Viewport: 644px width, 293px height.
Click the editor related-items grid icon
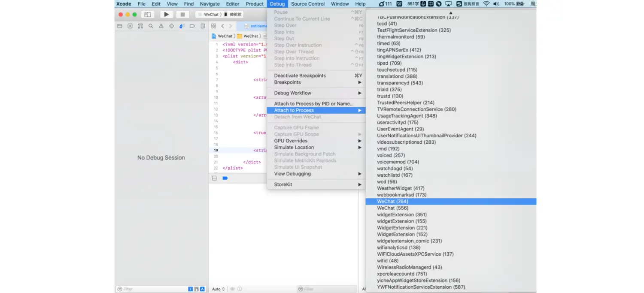coord(213,26)
